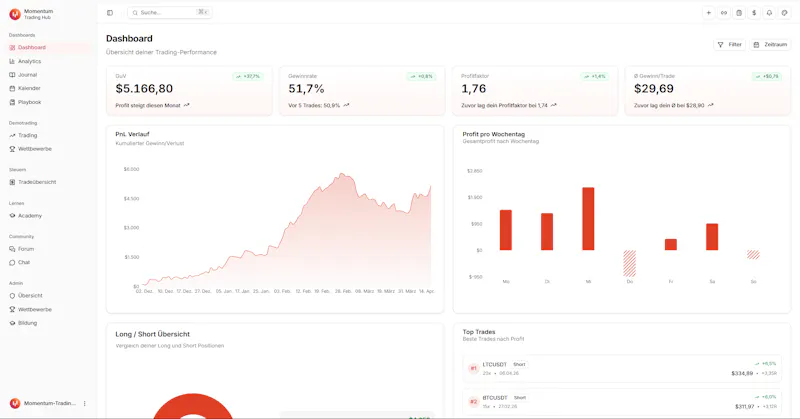Click the trend arrow after 'Vor 5 Trades: 50,9%'
800x419 pixels.
coord(346,105)
